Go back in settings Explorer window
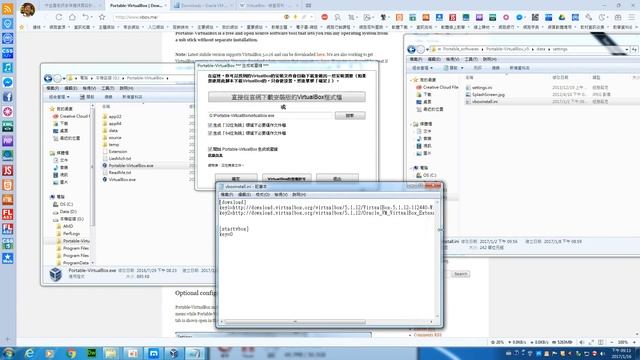 411,49
